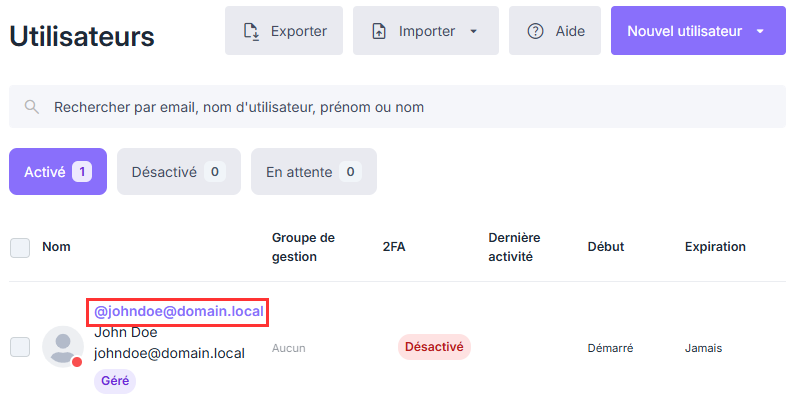Click the export file icon
Viewport: 790px width, 403px height.
click(x=251, y=31)
